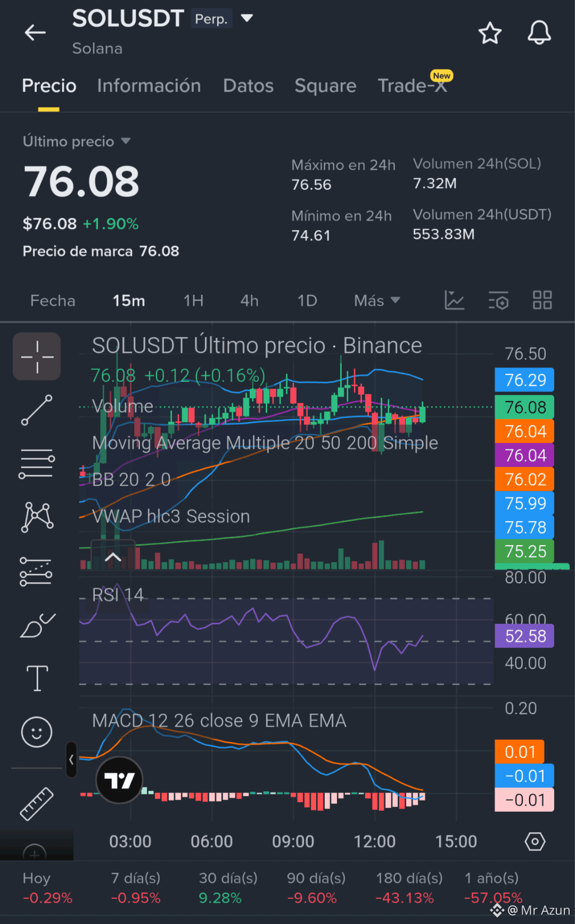Image resolution: width=575 pixels, height=924 pixels.
Task: Open price alerts via bell icon
Action: coord(539,33)
